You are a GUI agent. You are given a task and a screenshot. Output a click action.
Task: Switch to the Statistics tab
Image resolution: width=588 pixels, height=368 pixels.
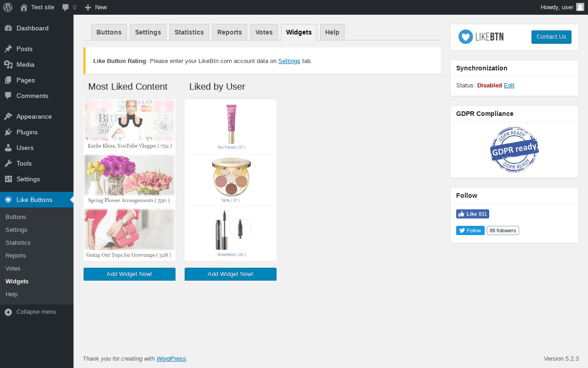pyautogui.click(x=189, y=32)
